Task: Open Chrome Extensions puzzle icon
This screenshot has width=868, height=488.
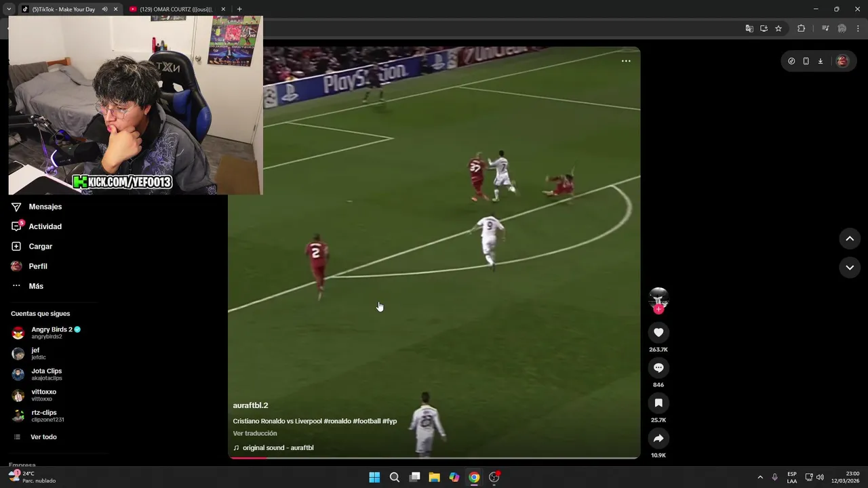Action: (x=802, y=28)
